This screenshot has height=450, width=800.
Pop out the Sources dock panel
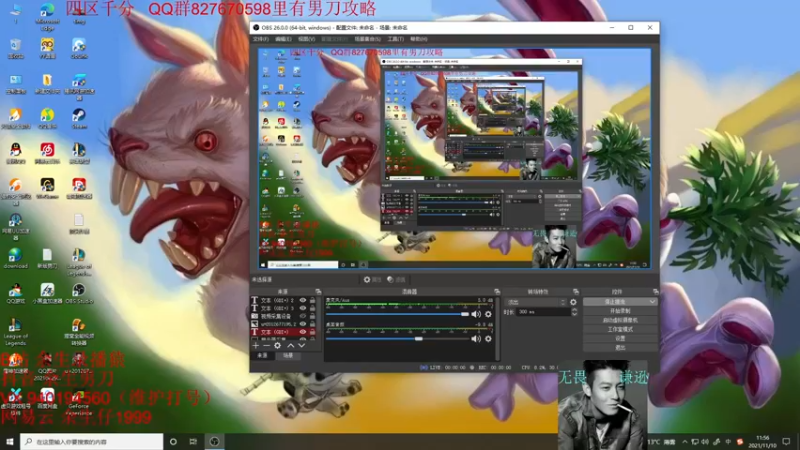pos(318,292)
